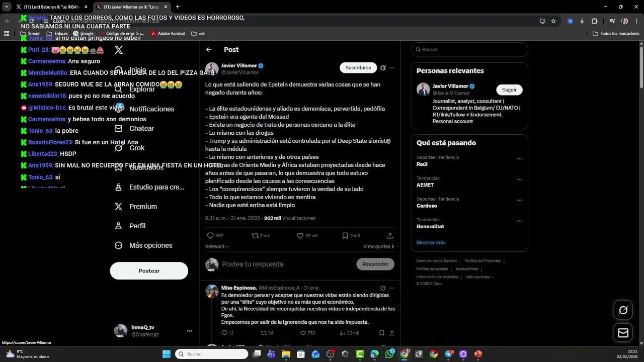This screenshot has height=362, width=644.
Task: Share Miss Espinosa's reply
Action: (392, 333)
